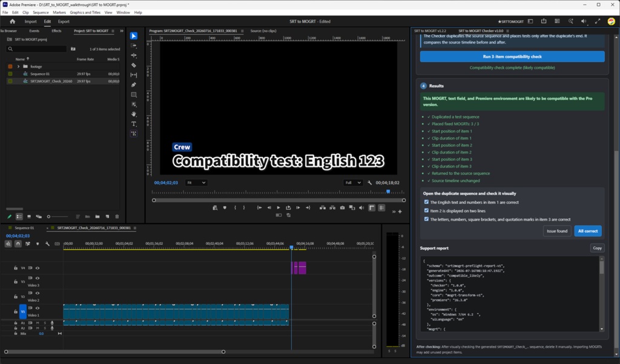Screen dimensions: 620x364
Task: Click the Export Frame camera icon
Action: (x=342, y=207)
